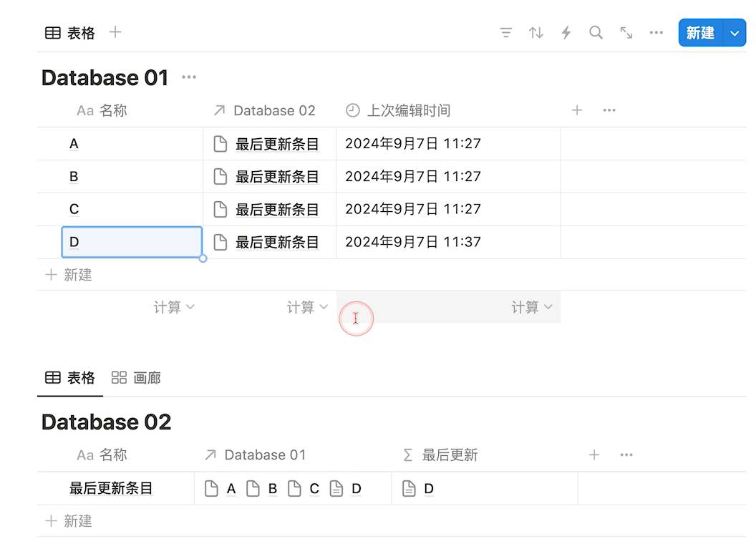Viewport: 756px width, 544px height.
Task: Add a new row in Database 02 with 新建
Action: pos(69,521)
